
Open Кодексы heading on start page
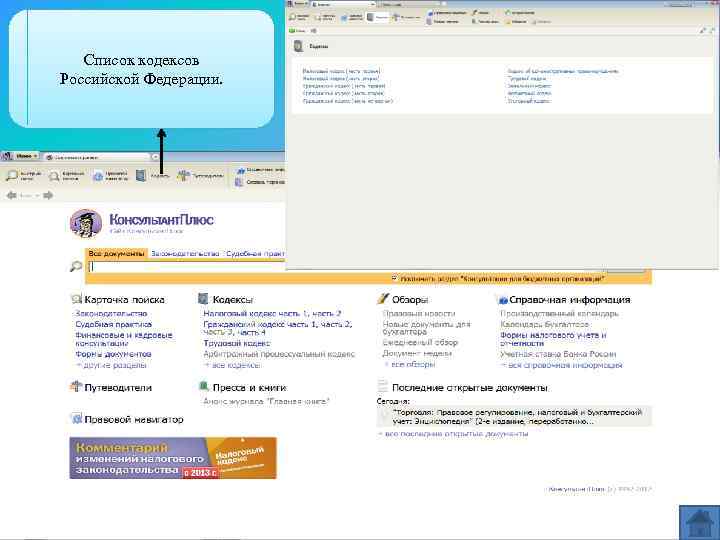point(233,300)
